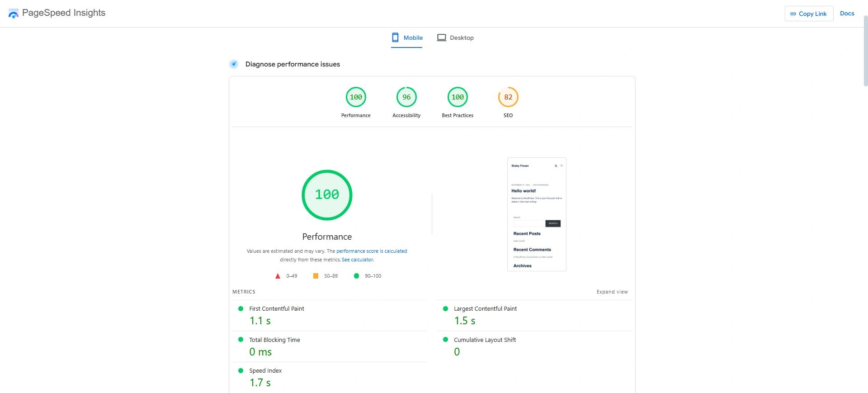Image resolution: width=868 pixels, height=393 pixels.
Task: Click green dot beside Largest Contentful Paint
Action: pos(445,308)
